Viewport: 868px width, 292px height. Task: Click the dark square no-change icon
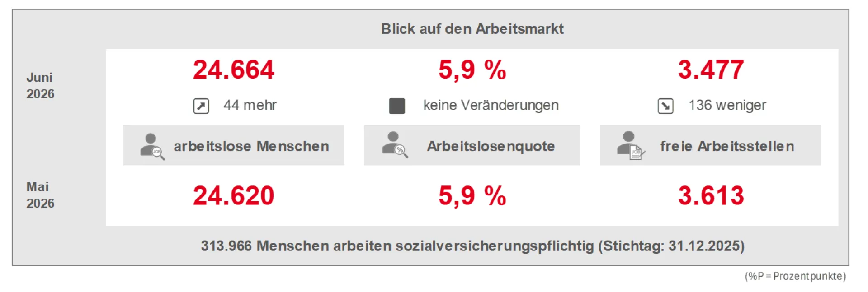point(397,106)
